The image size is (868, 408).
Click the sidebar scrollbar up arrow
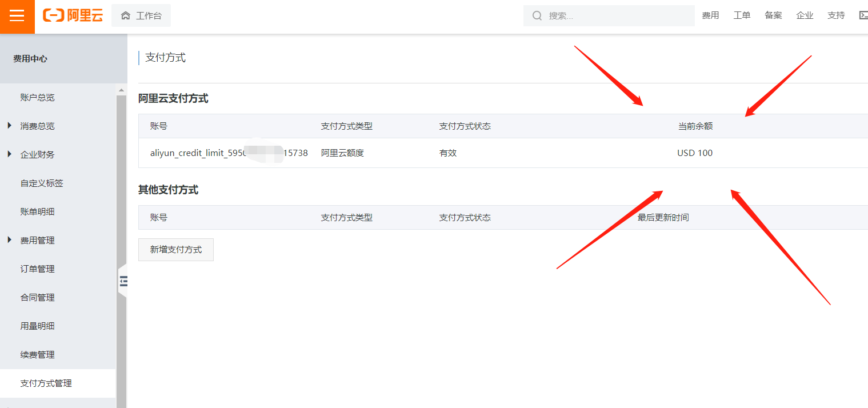[x=121, y=90]
